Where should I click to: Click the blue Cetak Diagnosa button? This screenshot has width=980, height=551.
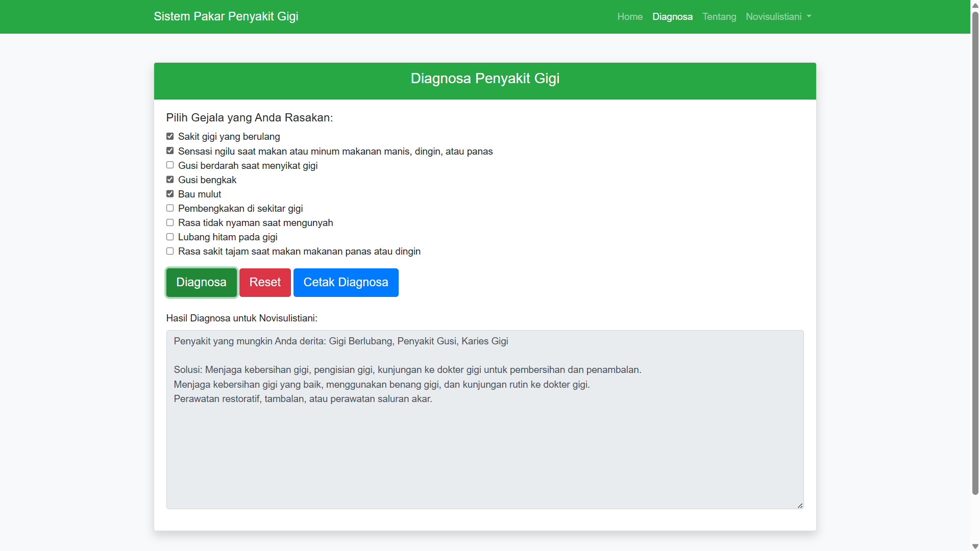[x=346, y=283]
